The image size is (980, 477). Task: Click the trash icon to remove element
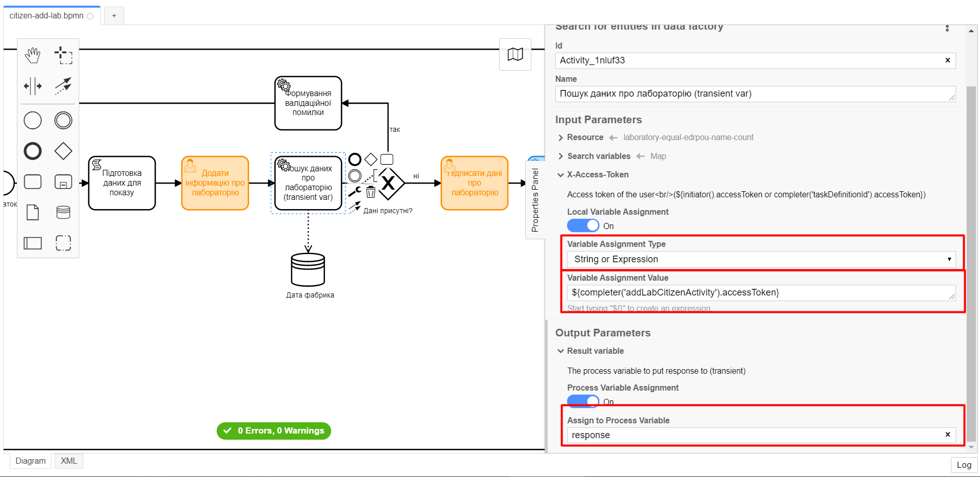click(371, 192)
